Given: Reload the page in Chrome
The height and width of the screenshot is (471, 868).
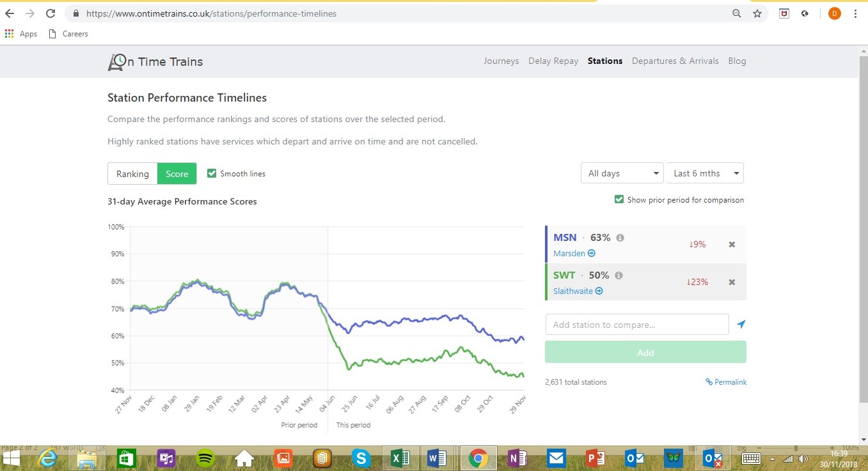Looking at the screenshot, I should 51,13.
